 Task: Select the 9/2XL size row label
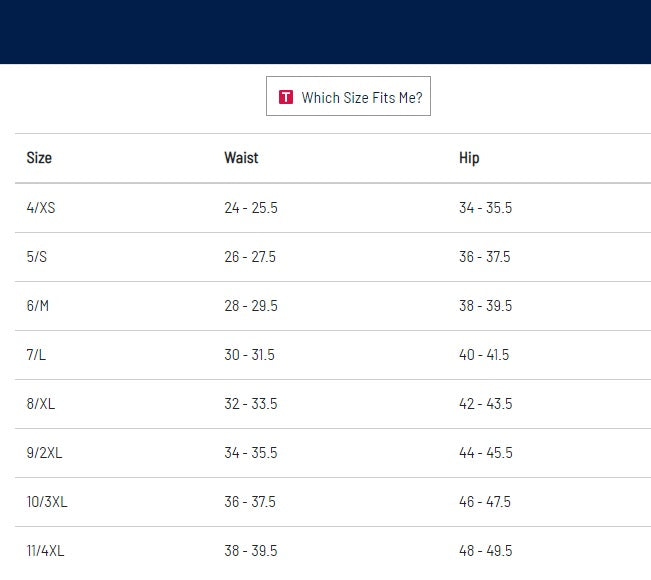(44, 453)
